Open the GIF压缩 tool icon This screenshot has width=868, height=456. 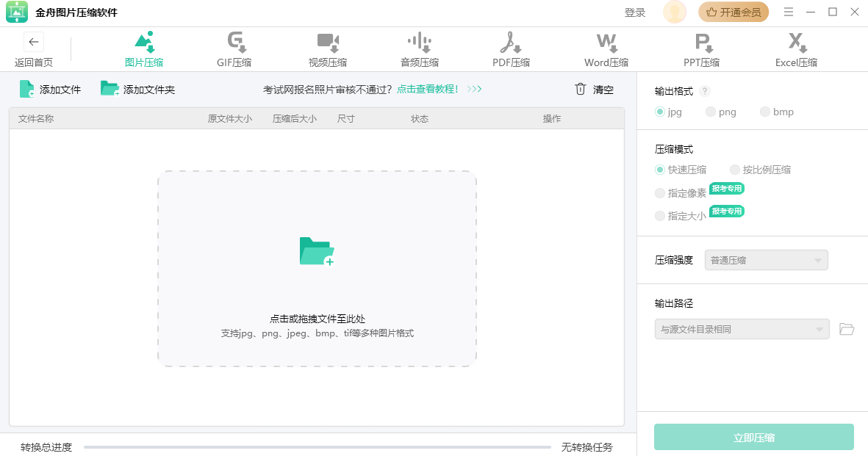[234, 42]
